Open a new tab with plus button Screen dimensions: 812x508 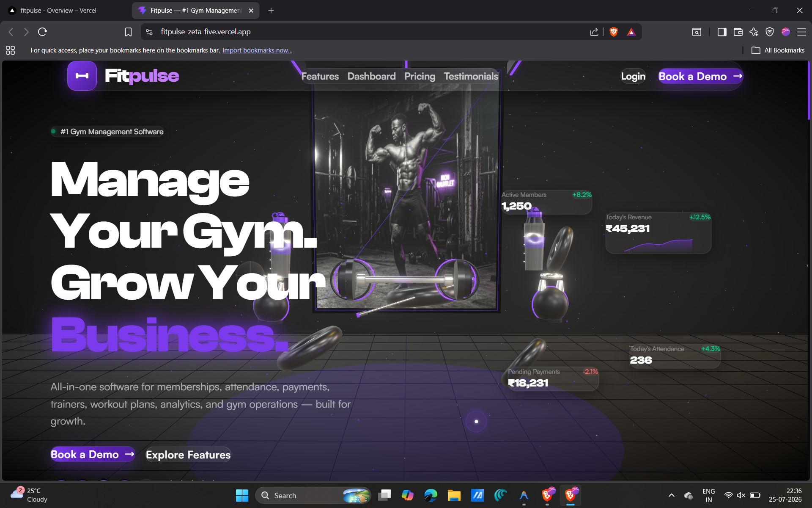coord(271,11)
